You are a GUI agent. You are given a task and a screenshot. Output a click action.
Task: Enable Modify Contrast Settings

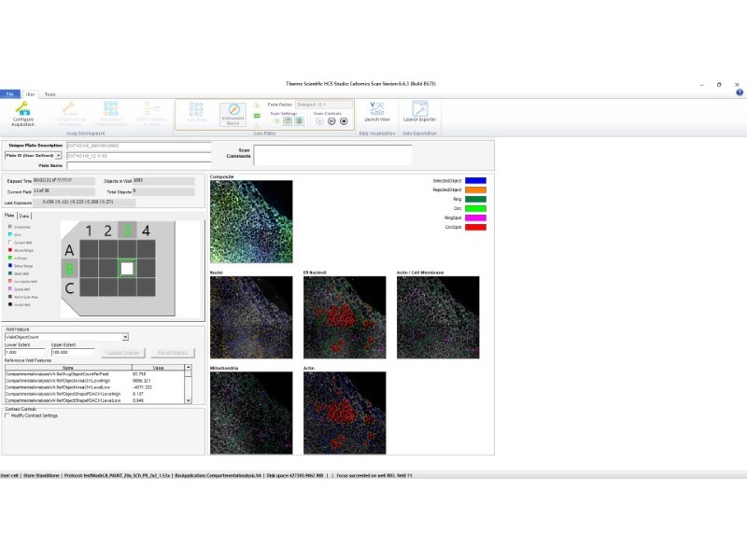(x=7, y=417)
